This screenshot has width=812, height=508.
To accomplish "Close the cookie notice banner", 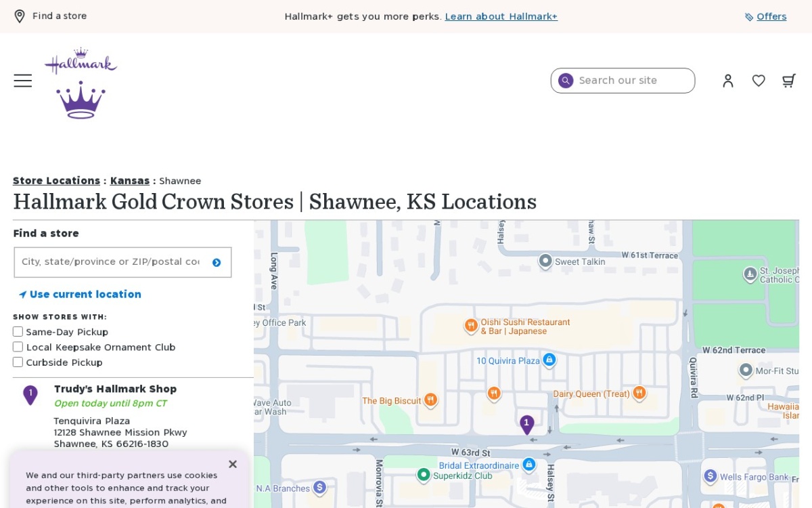I will (x=233, y=464).
